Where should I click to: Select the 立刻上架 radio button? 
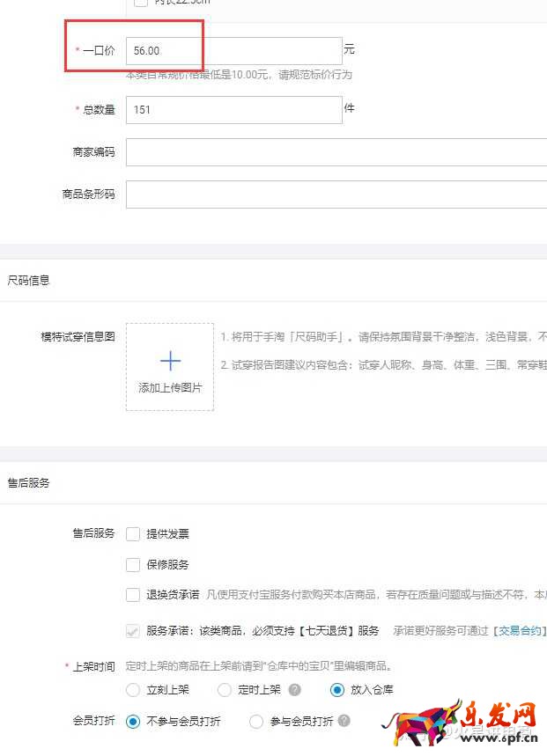(x=133, y=690)
